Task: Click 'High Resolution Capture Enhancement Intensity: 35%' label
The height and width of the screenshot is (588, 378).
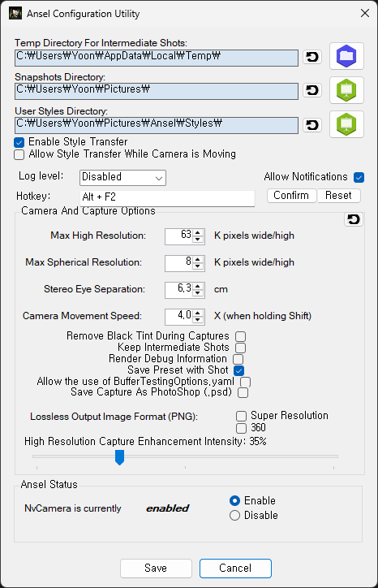Action: [145, 441]
